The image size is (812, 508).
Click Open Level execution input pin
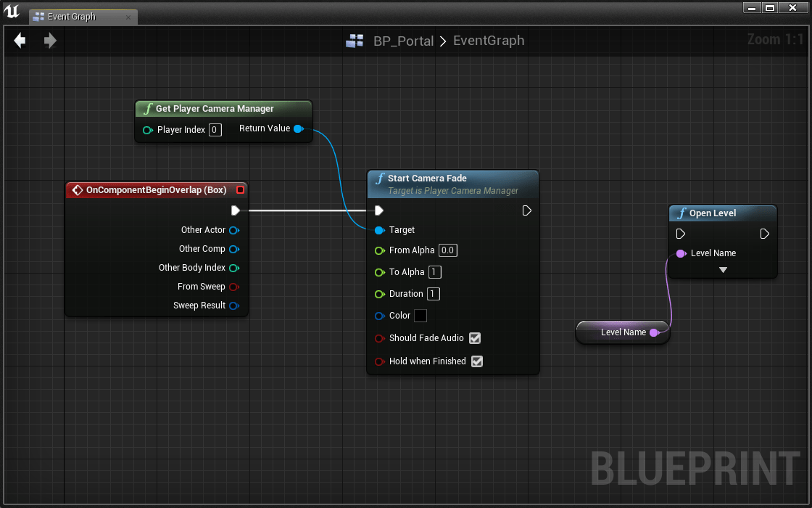click(x=681, y=234)
